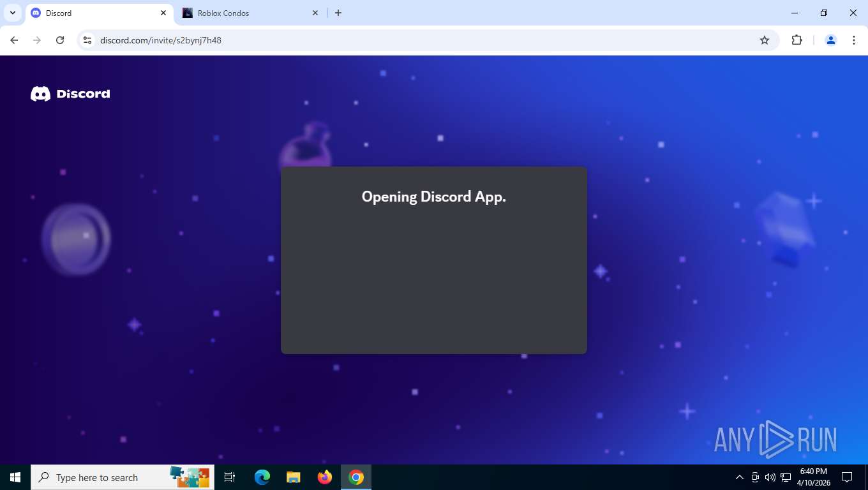Open a new browser tab

click(x=338, y=13)
